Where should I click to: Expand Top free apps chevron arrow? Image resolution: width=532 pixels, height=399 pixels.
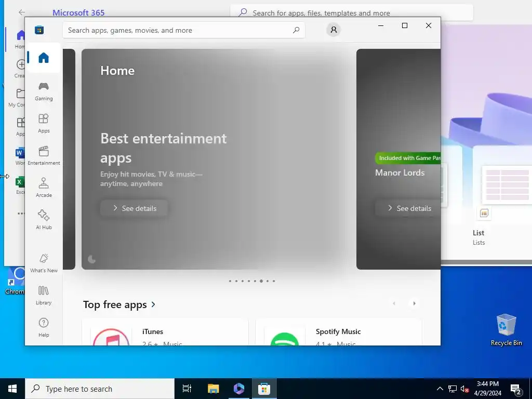153,304
